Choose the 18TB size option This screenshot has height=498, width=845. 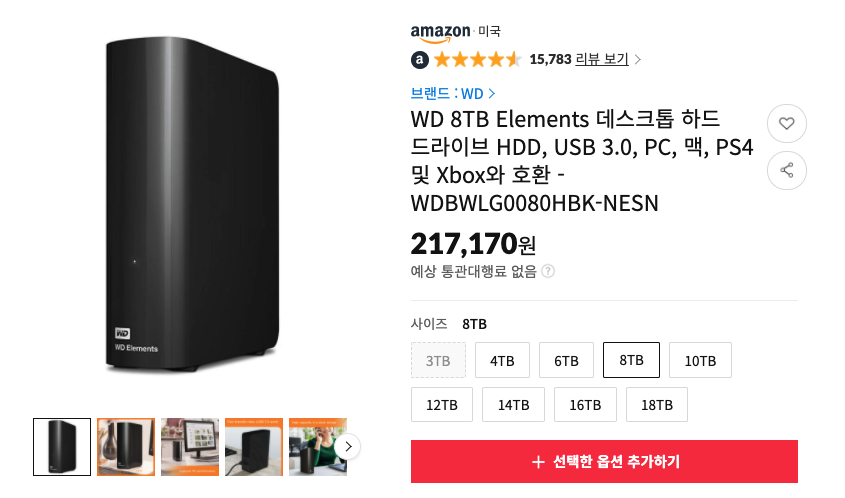pyautogui.click(x=657, y=405)
